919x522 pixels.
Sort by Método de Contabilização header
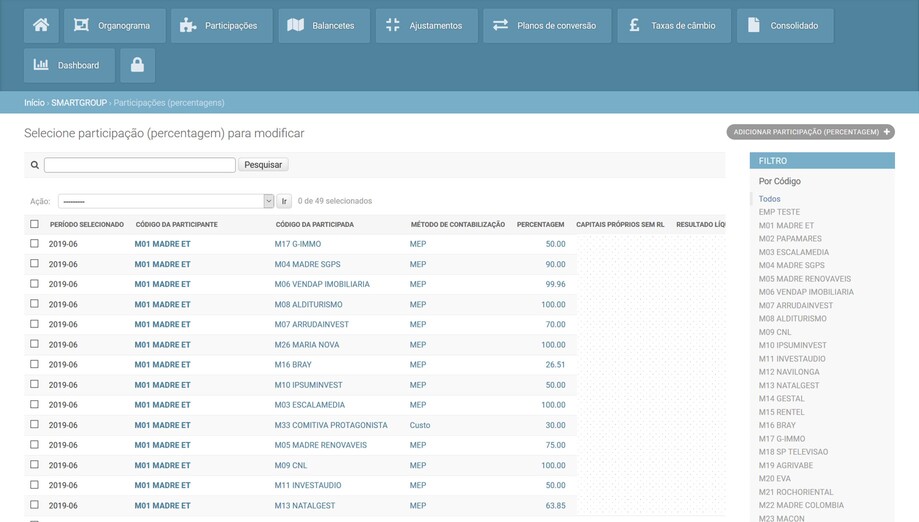tap(458, 224)
